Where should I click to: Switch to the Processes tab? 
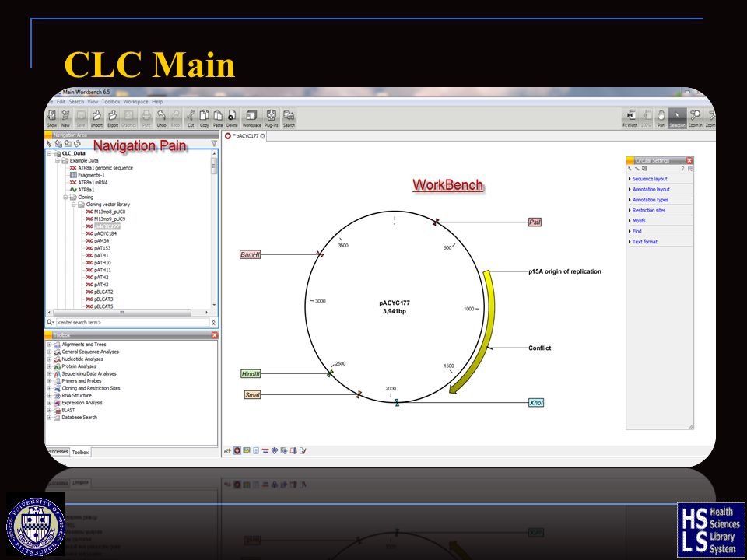tap(58, 451)
